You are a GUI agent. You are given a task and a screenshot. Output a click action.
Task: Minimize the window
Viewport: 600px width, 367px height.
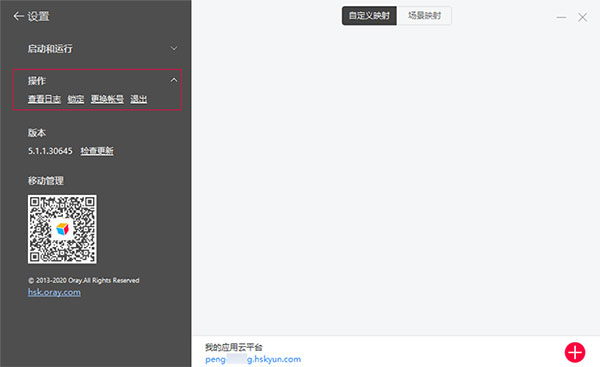tap(561, 17)
